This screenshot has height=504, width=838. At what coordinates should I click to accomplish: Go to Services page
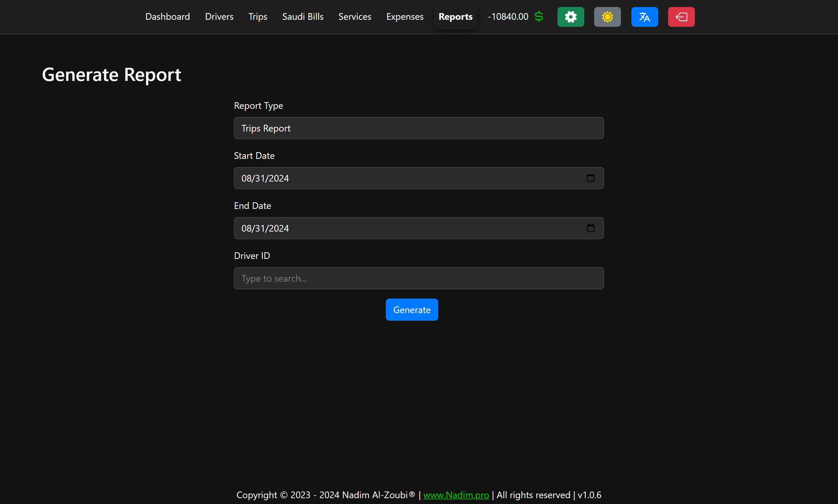[x=354, y=17]
